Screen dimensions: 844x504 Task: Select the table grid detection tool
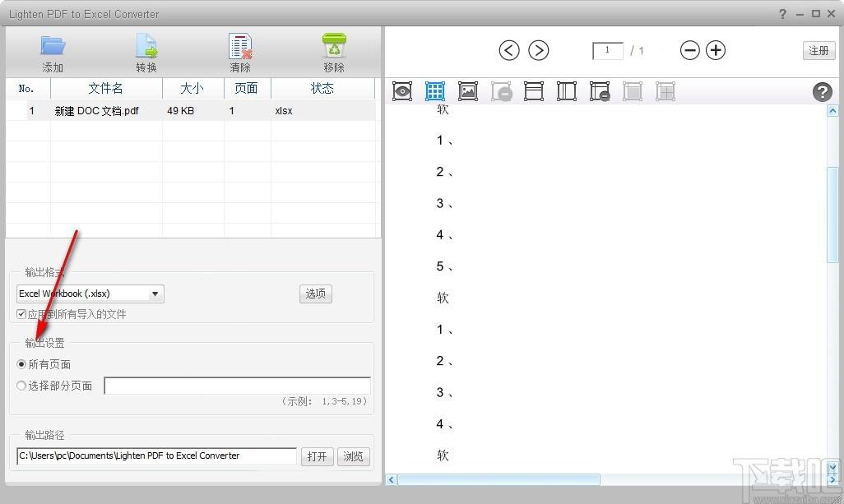coord(435,91)
